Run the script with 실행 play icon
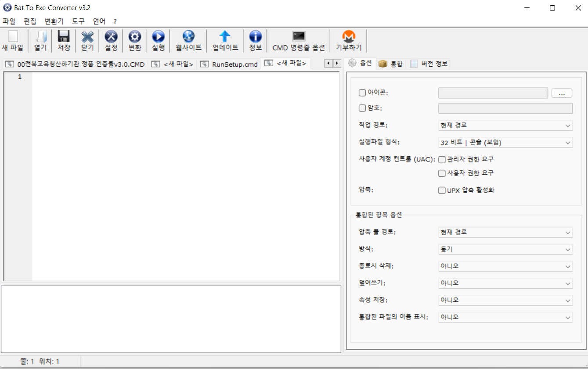 [158, 41]
